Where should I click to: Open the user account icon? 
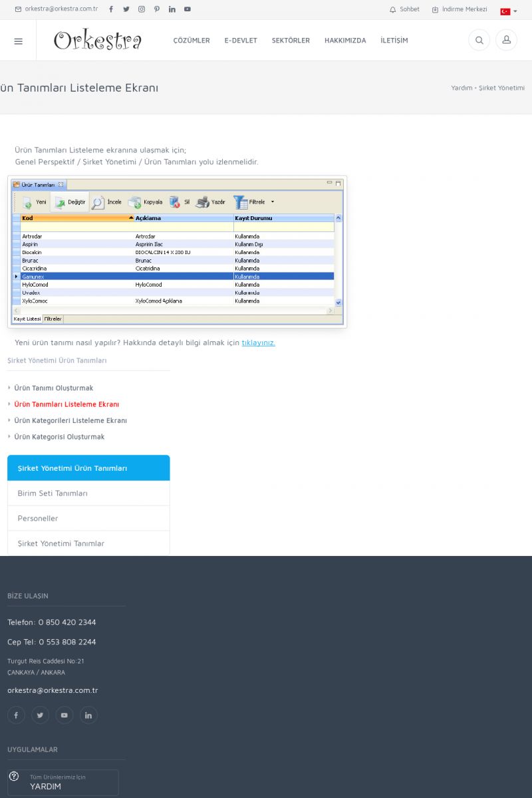[x=506, y=41]
